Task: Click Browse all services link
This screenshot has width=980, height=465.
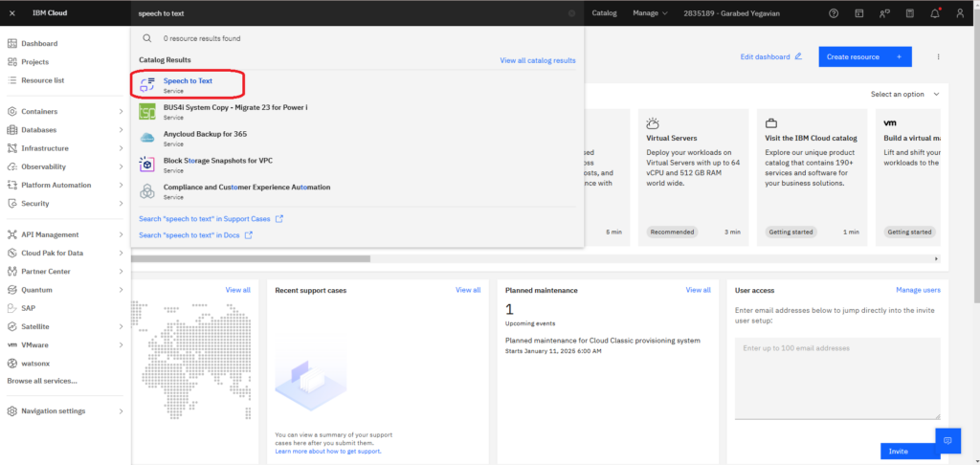Action: click(x=42, y=381)
